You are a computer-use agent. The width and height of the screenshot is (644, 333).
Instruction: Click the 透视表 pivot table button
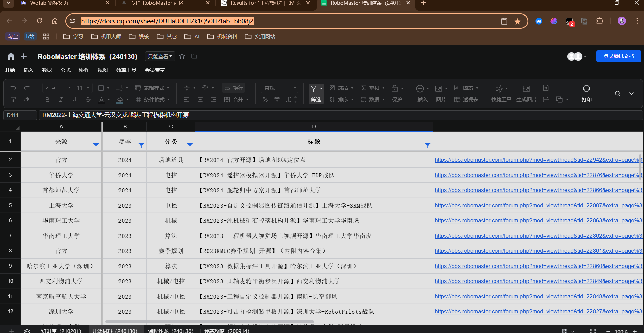coord(466,100)
